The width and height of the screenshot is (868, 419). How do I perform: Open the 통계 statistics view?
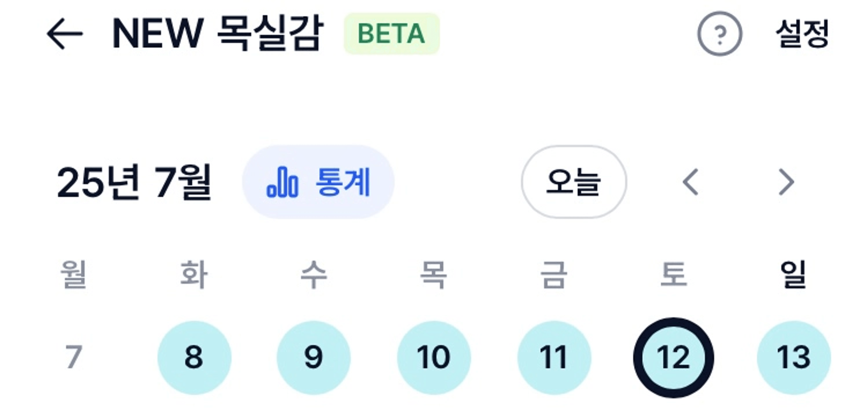(x=318, y=182)
